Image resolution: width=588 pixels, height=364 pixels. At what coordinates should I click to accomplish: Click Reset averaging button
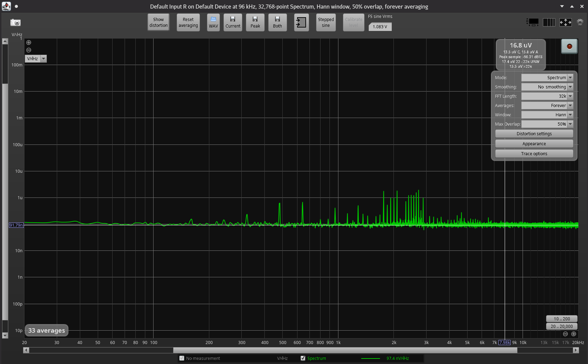(188, 22)
